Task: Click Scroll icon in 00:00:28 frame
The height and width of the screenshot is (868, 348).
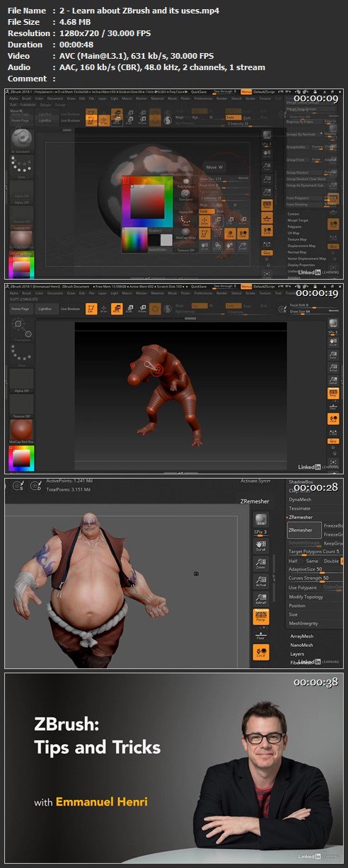Action: (260, 546)
